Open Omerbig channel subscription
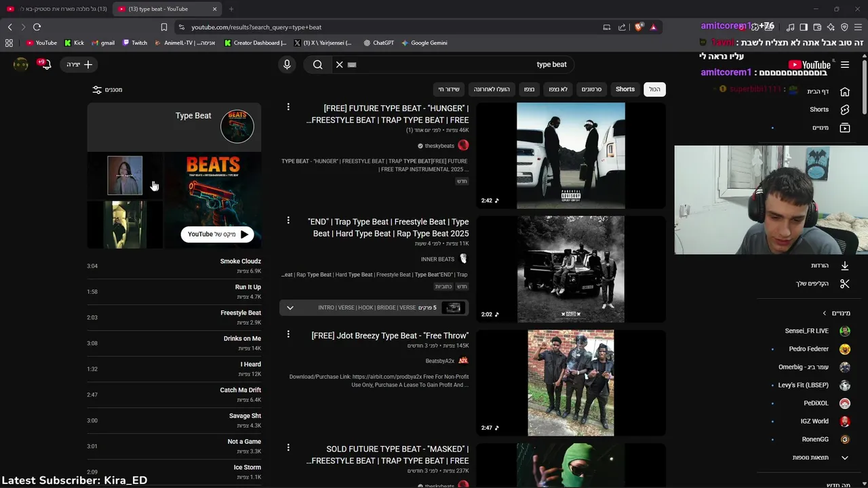This screenshot has width=868, height=488. [x=813, y=367]
